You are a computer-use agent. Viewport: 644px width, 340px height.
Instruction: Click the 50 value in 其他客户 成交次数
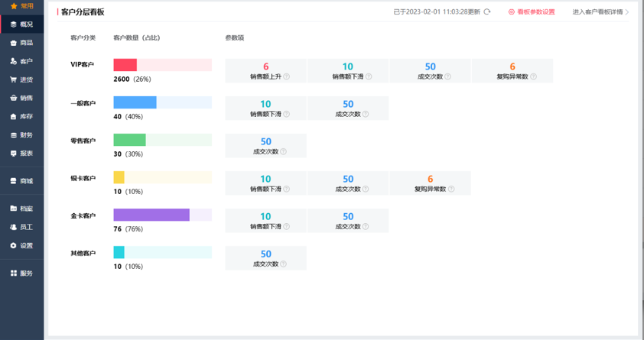(265, 254)
